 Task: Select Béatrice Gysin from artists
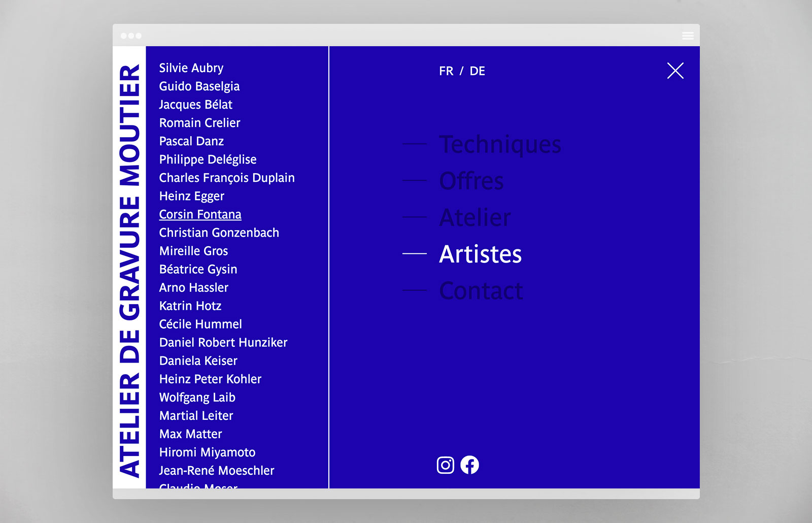198,269
